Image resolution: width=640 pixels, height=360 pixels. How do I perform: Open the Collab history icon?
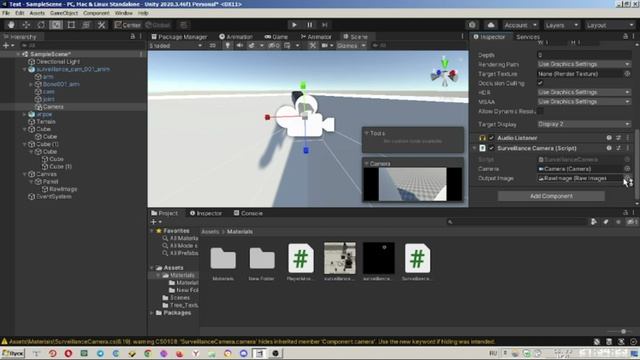click(x=472, y=25)
